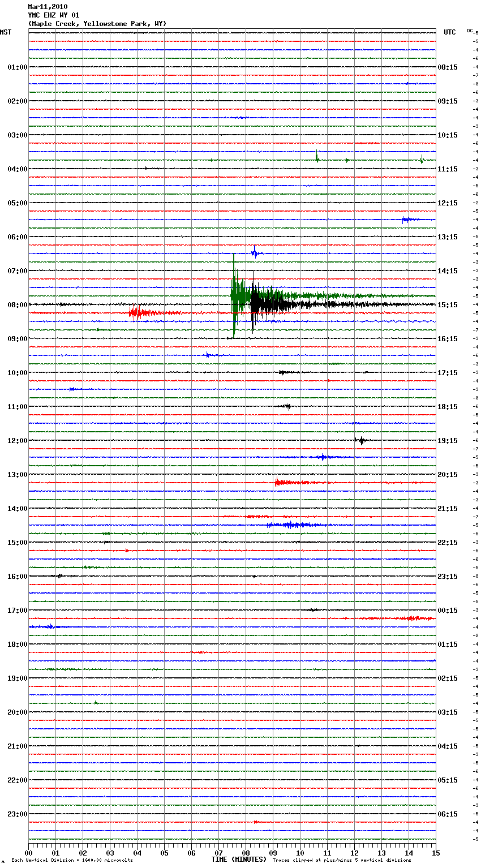The width and height of the screenshot is (481, 868).
Task: Select the "12:00" MST row label
Action: tap(18, 441)
